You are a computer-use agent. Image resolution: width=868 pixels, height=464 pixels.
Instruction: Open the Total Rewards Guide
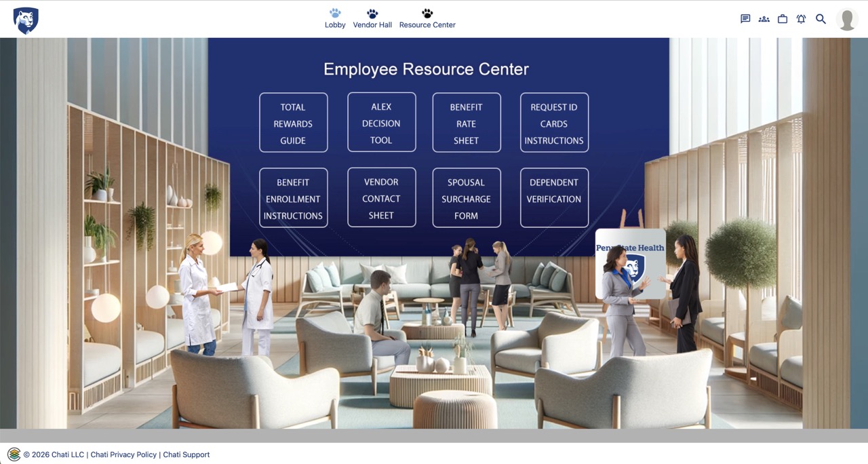coord(293,123)
